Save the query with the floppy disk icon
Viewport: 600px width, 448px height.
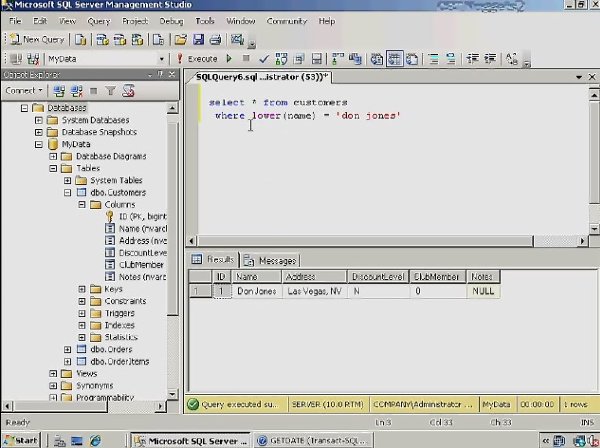click(x=198, y=39)
